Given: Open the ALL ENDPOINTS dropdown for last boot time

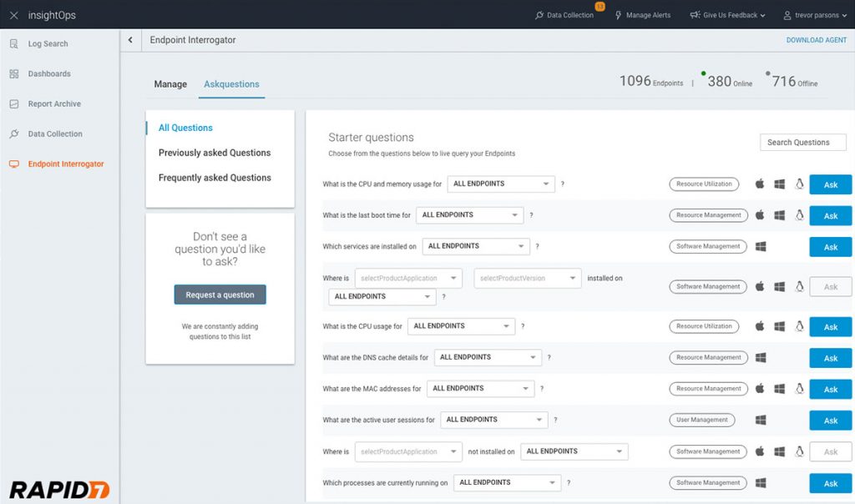Looking at the screenshot, I should (x=469, y=215).
